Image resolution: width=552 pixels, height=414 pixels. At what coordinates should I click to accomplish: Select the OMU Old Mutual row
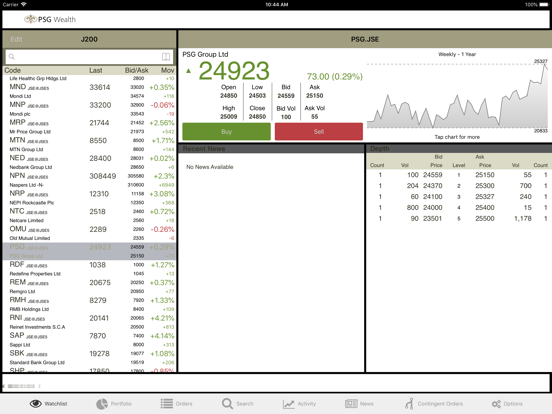click(x=89, y=233)
